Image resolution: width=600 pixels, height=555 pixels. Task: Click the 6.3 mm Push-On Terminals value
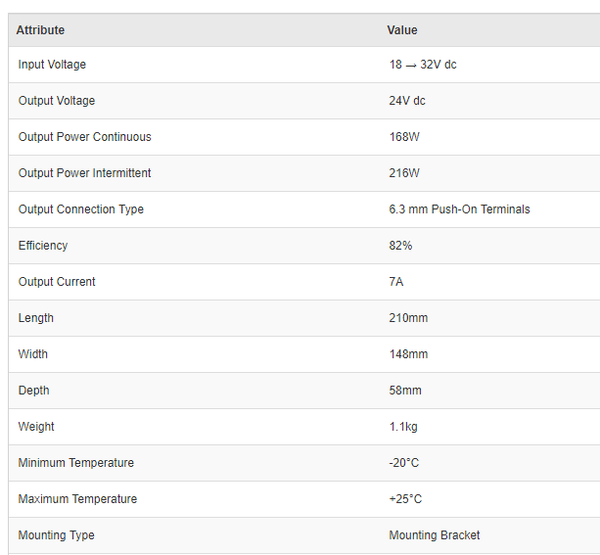459,209
